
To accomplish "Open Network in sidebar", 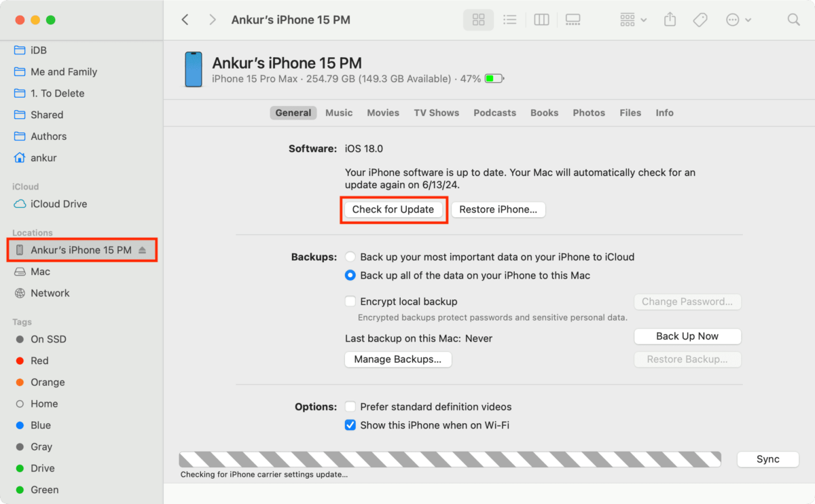I will [x=41, y=293].
